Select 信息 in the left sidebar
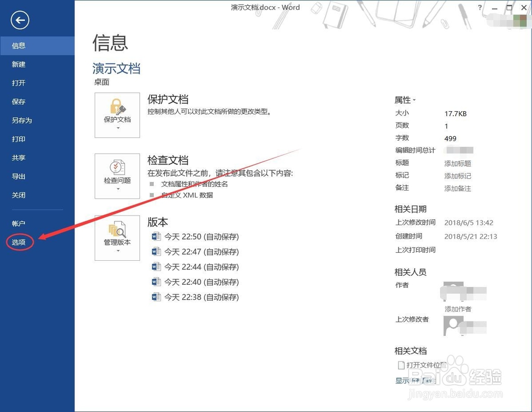Screen dimensions: 532x412 [37, 45]
